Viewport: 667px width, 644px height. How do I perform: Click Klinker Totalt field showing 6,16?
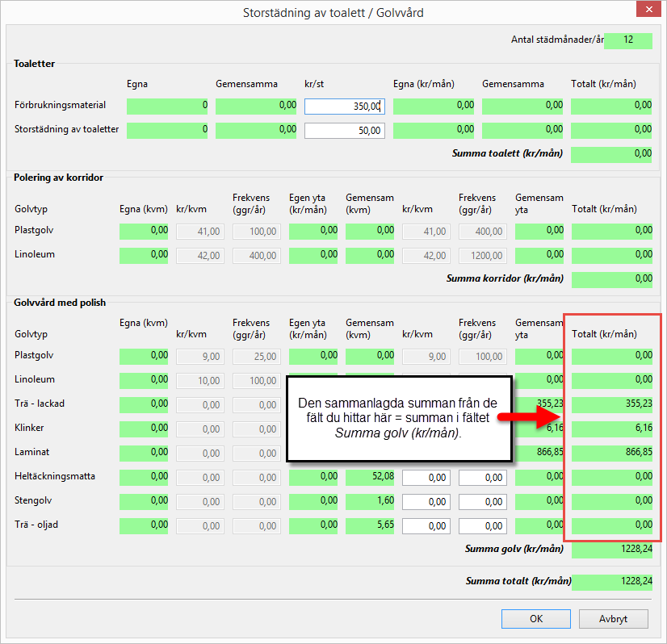(x=611, y=429)
